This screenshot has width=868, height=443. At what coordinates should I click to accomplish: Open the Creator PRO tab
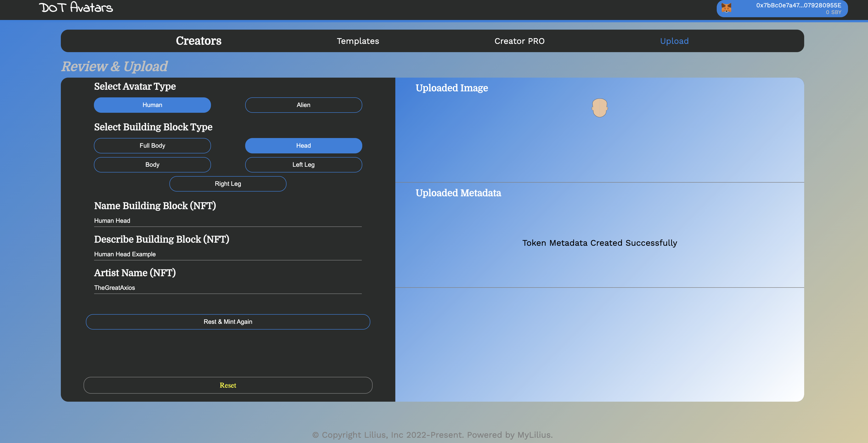click(x=519, y=41)
